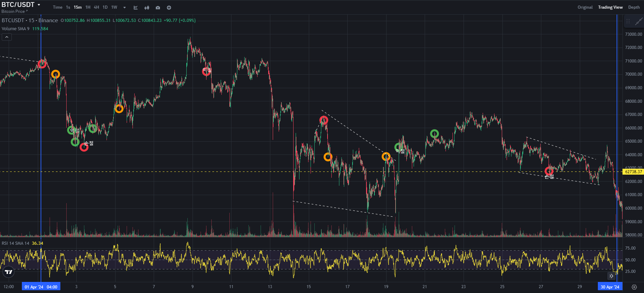Click the RSI 14 SMA 14 indicator label
The height and width of the screenshot is (293, 644).
click(x=16, y=243)
